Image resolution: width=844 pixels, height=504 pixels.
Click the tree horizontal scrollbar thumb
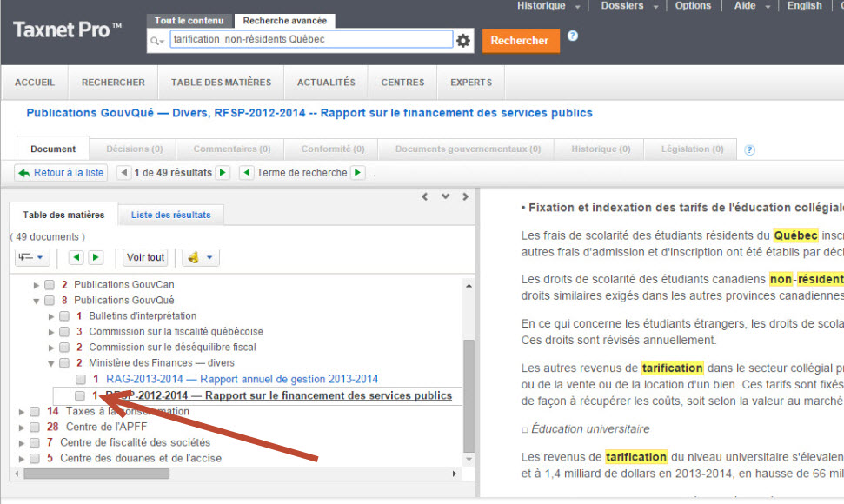[96, 474]
